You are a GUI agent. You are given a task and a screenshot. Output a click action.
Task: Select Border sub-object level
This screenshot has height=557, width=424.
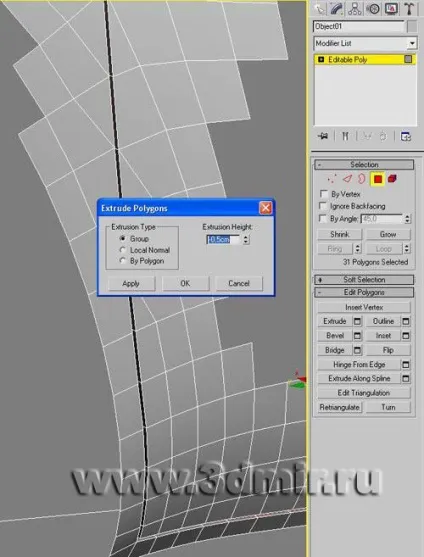(362, 179)
